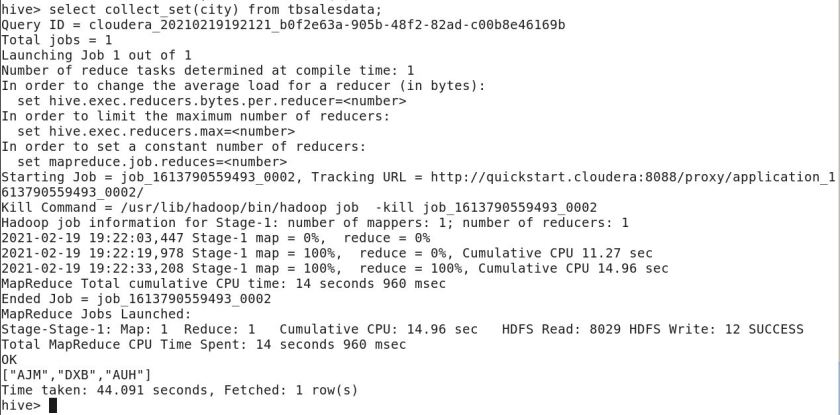
Task: Click the 'Ended Job' line
Action: coord(136,298)
